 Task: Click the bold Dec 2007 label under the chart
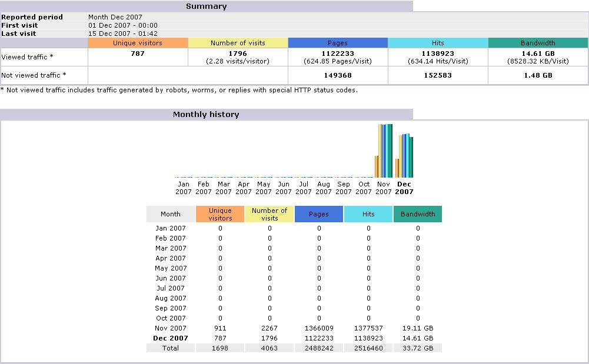(x=404, y=188)
